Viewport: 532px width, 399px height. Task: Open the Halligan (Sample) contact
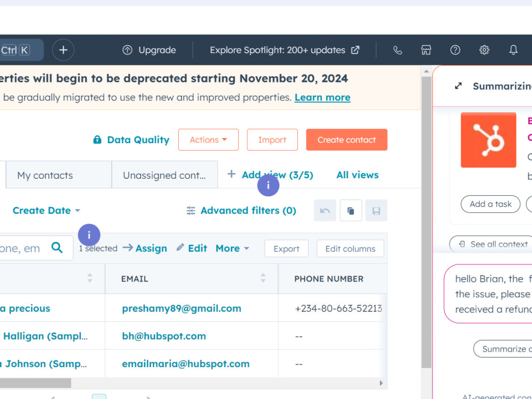tap(44, 336)
